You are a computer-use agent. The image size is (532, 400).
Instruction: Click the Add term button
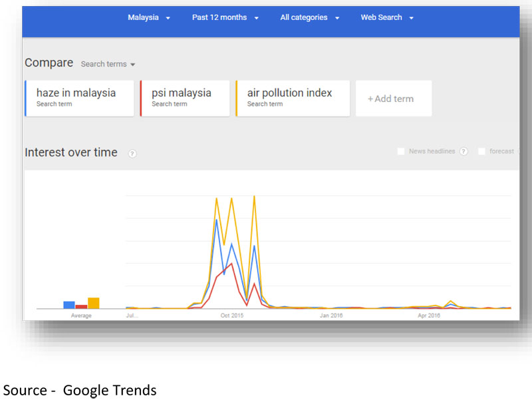[x=393, y=99]
